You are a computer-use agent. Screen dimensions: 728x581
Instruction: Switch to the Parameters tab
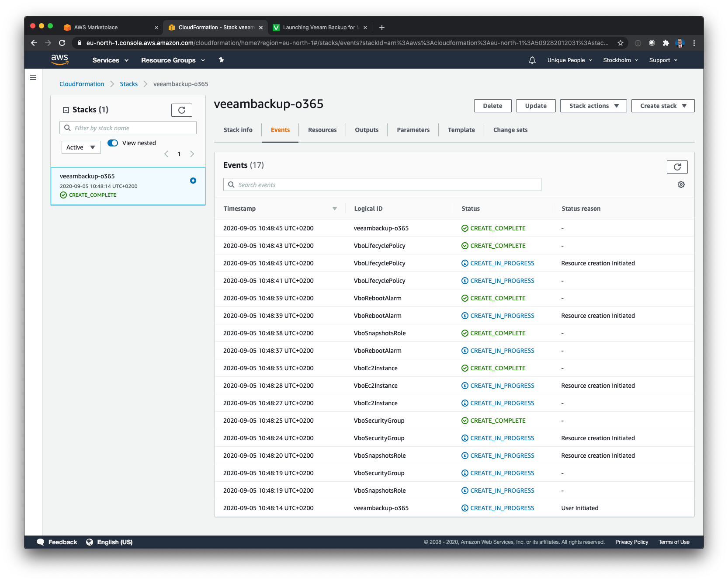pos(413,130)
